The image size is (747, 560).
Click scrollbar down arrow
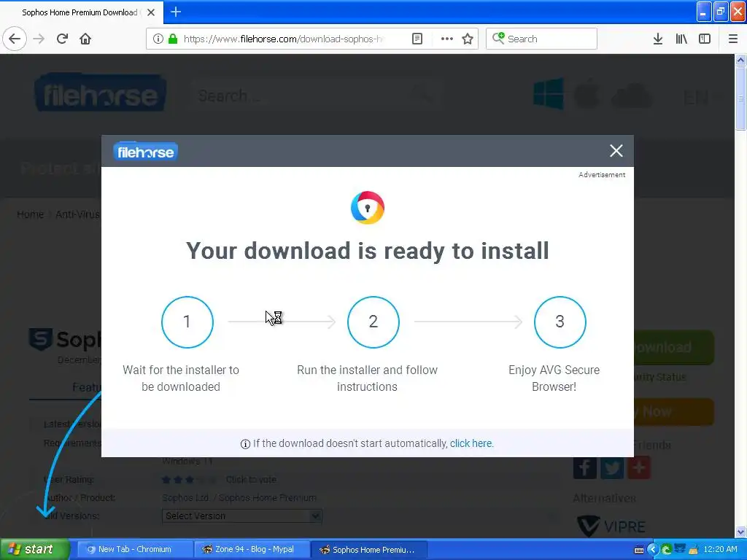pos(740,532)
